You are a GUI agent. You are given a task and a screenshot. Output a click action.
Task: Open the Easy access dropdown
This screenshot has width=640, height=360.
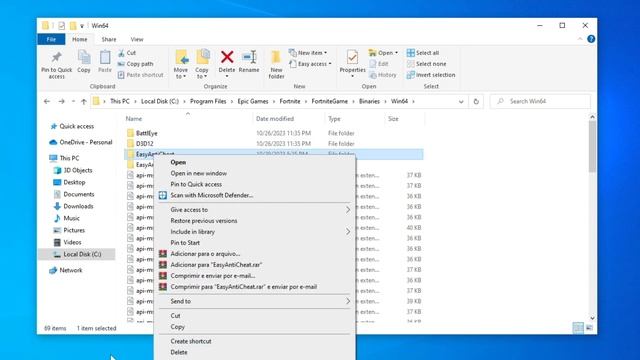310,64
